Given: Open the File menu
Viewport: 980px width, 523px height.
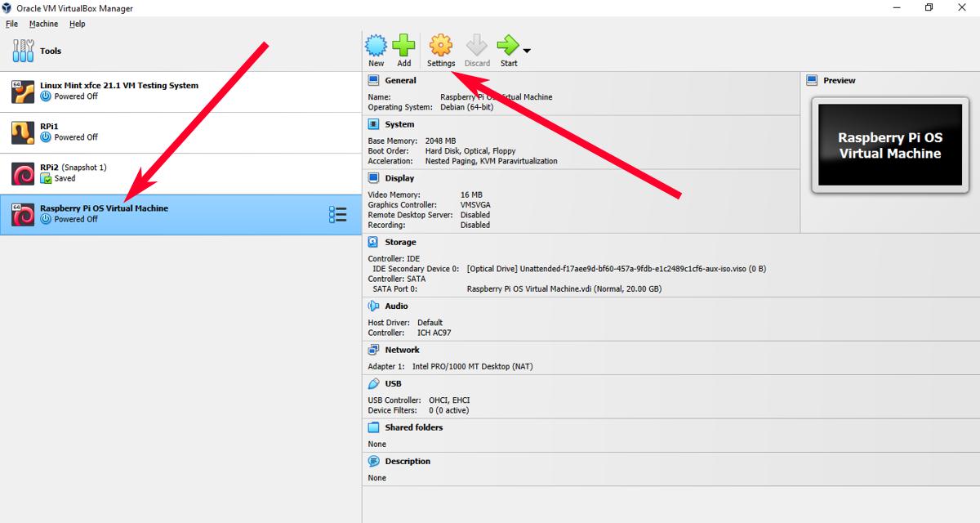Looking at the screenshot, I should [12, 24].
